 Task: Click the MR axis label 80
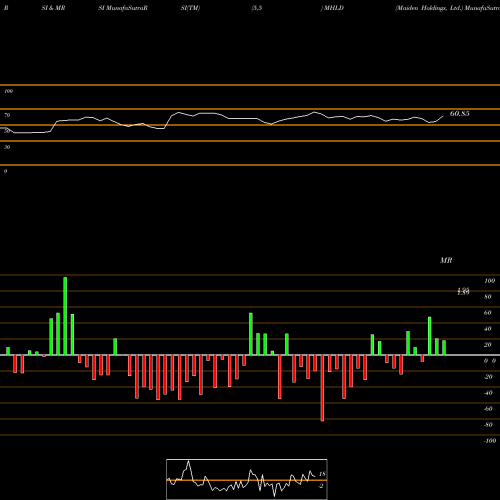pyautogui.click(x=488, y=297)
